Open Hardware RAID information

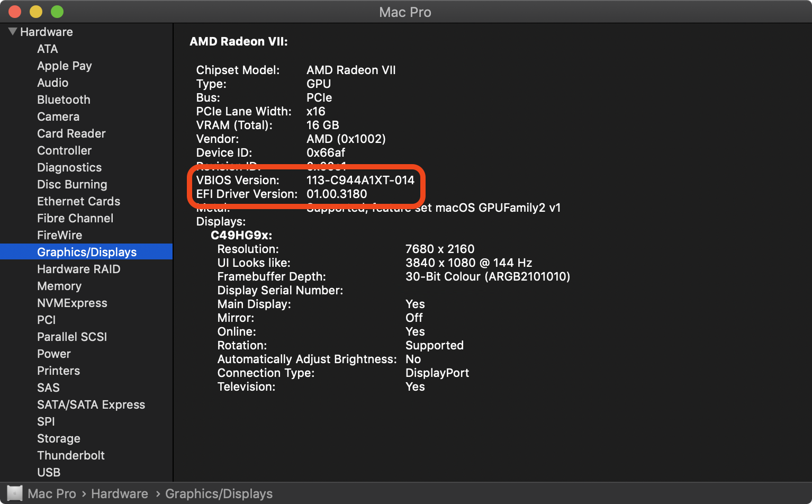pyautogui.click(x=79, y=269)
